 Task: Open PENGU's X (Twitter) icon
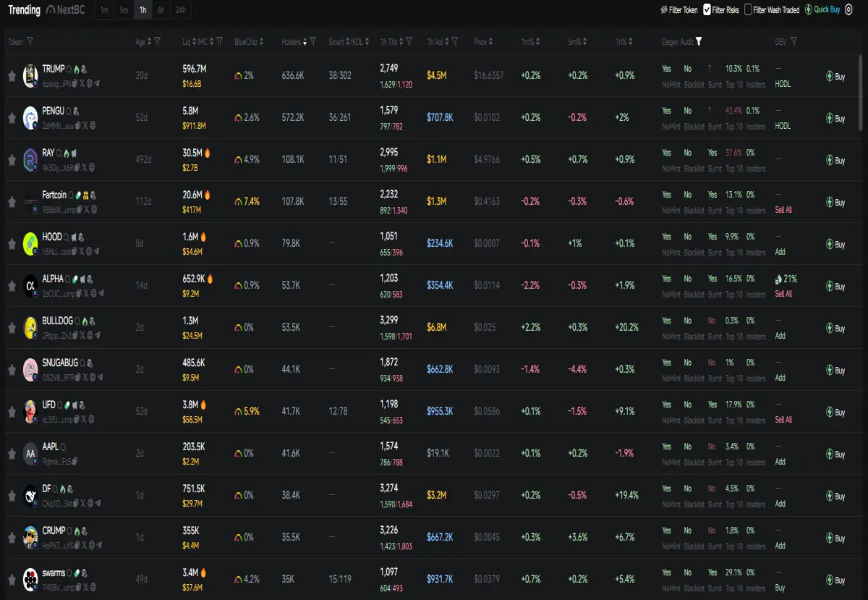(x=85, y=125)
